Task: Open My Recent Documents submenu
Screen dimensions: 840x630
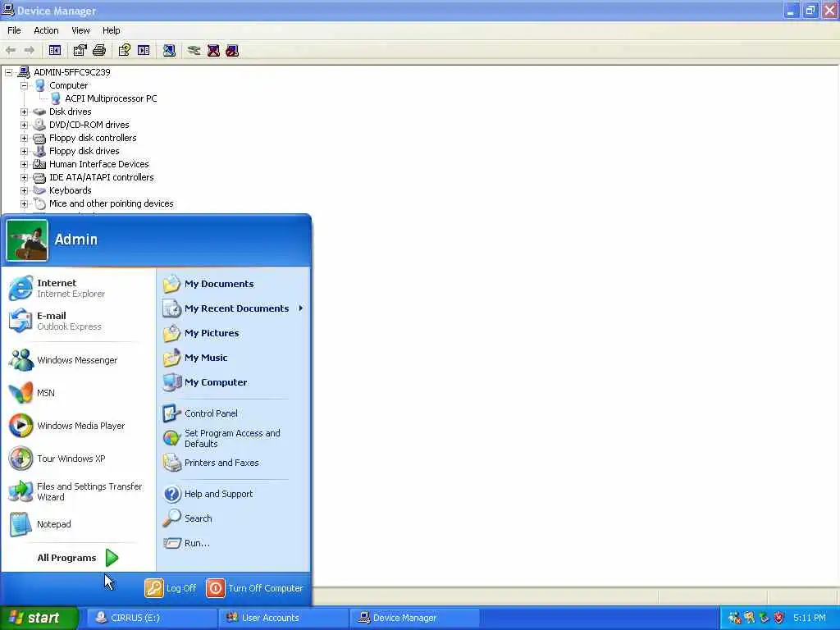Action: pyautogui.click(x=234, y=308)
